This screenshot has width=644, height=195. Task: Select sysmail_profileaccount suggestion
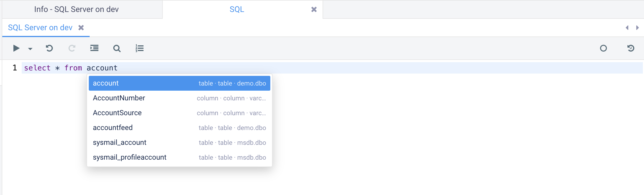click(180, 157)
